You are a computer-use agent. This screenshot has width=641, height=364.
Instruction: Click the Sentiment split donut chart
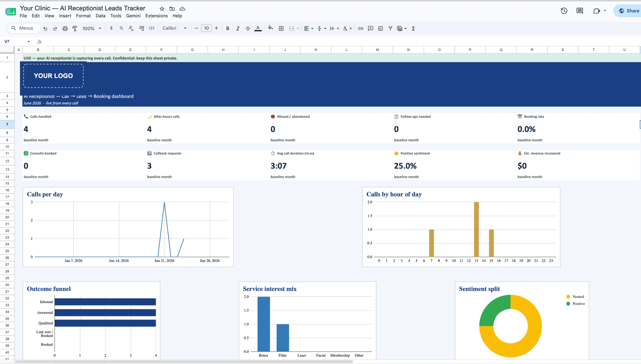point(510,326)
